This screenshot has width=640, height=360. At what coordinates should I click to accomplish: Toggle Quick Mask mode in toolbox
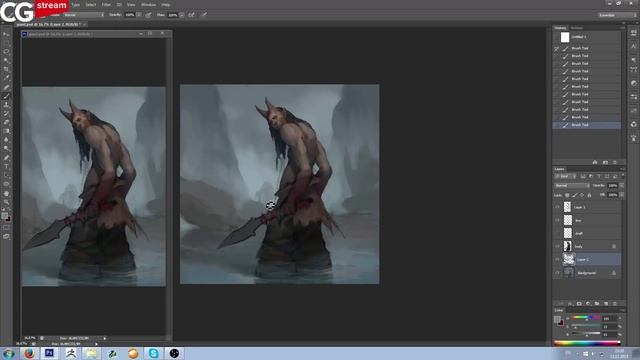point(6,228)
